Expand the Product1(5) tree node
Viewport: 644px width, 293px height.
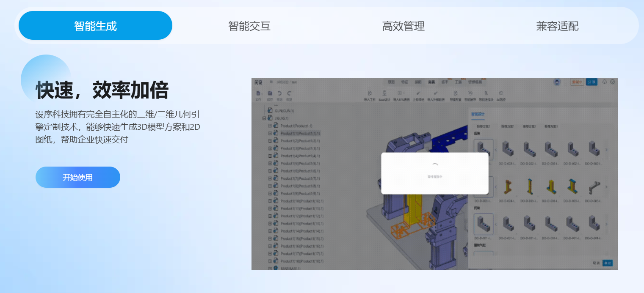(270, 163)
